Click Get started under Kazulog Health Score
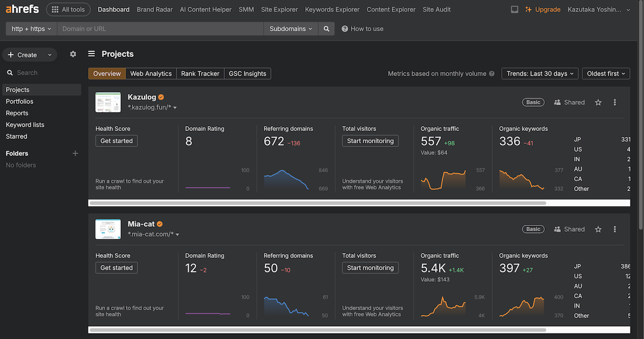 click(x=116, y=141)
